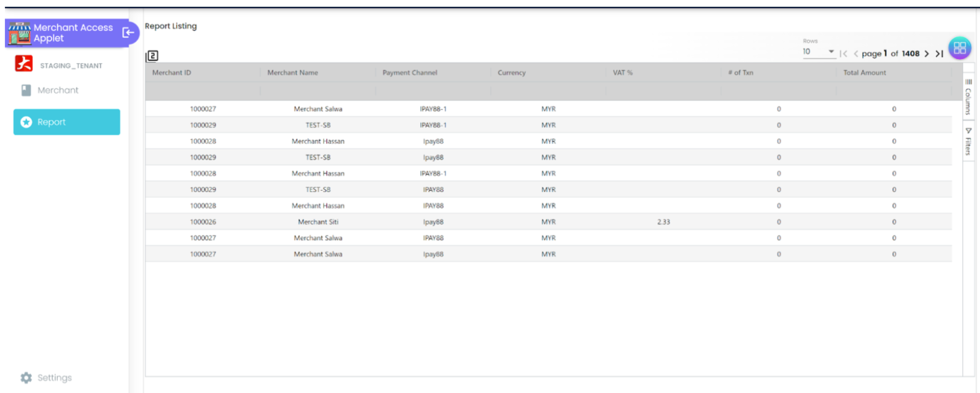The height and width of the screenshot is (393, 980).
Task: Click the 1000026 merchant ID cell
Action: [203, 222]
